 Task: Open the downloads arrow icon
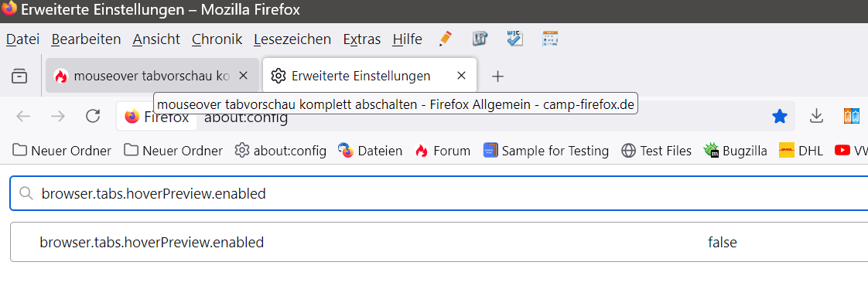click(x=816, y=116)
